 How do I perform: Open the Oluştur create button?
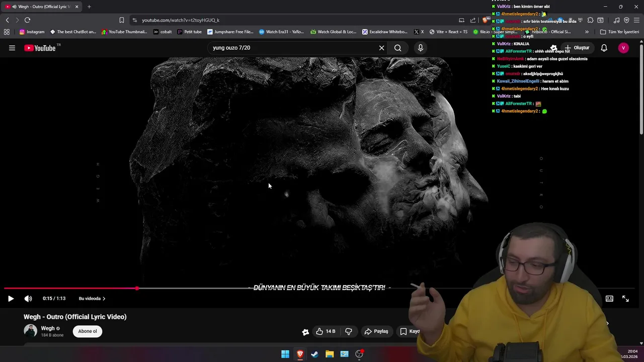[577, 48]
